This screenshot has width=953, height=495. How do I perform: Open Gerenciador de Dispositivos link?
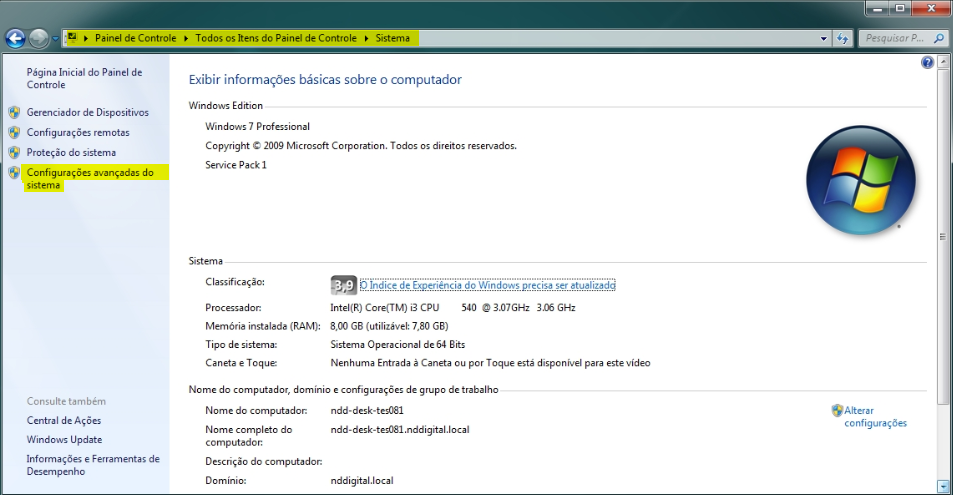88,112
